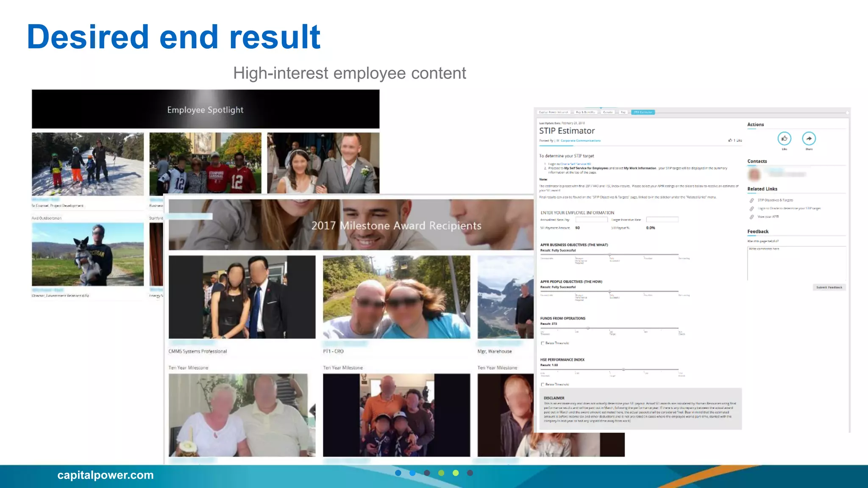Screen dimensions: 868x488
Task: Click 'Ten Year Milestone' under Mgr, Warehouse
Action: point(497,368)
